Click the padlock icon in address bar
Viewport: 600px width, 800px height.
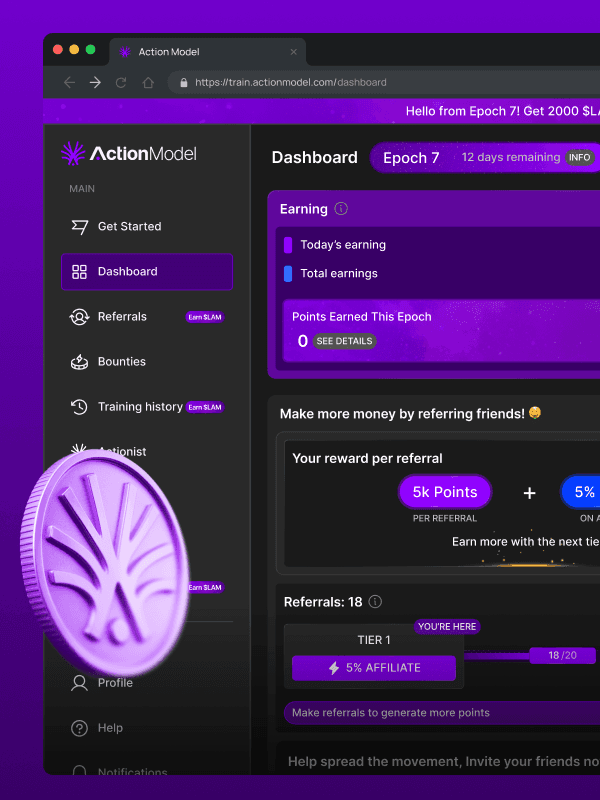coord(184,83)
